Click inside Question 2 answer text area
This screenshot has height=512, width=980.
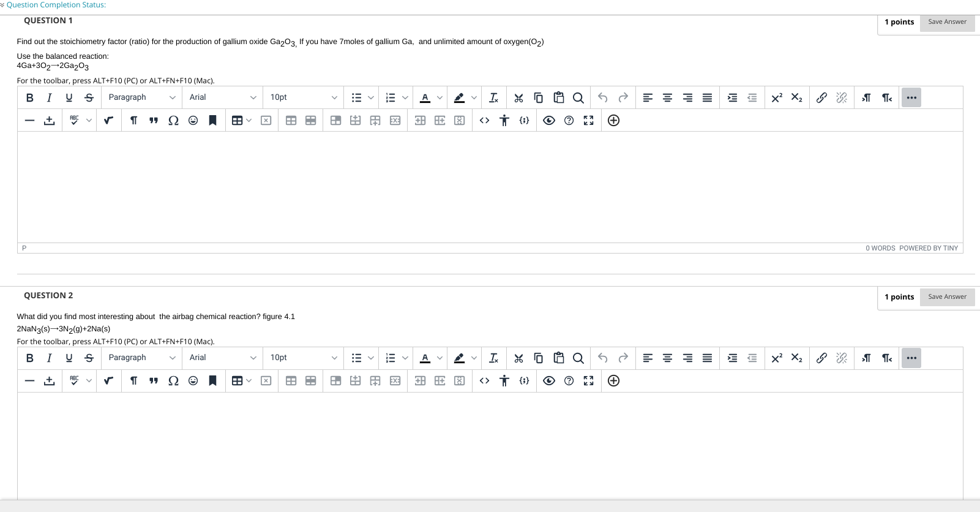coord(490,446)
